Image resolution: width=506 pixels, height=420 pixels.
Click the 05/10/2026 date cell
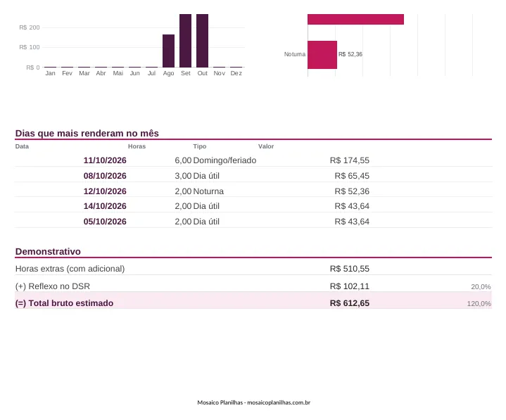pyautogui.click(x=105, y=222)
